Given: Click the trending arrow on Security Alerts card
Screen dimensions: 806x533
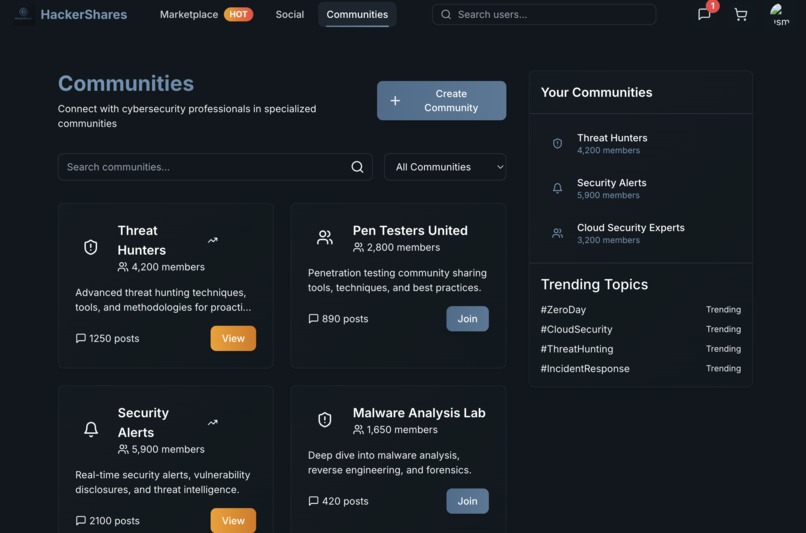Looking at the screenshot, I should click(212, 422).
